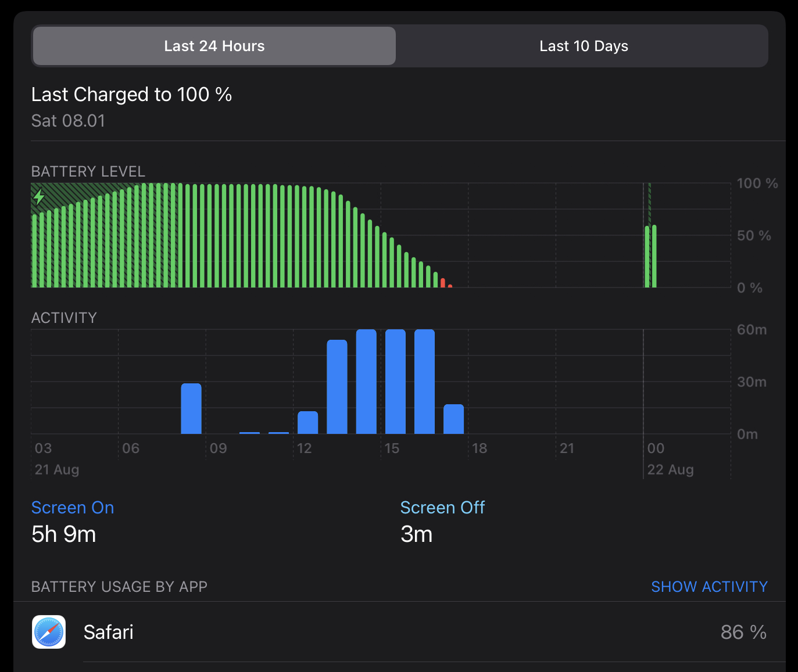The height and width of the screenshot is (672, 798).
Task: Tap the 5h 9m screen-on duration
Action: click(x=64, y=534)
